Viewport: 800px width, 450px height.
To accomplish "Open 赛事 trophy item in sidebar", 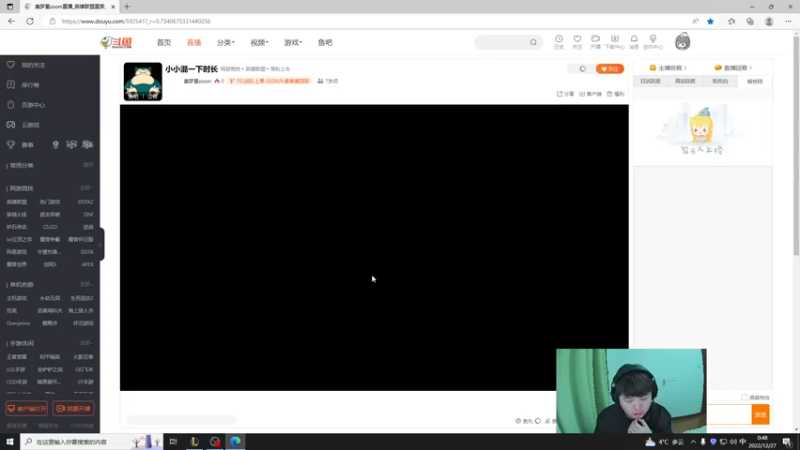I will pyautogui.click(x=20, y=145).
